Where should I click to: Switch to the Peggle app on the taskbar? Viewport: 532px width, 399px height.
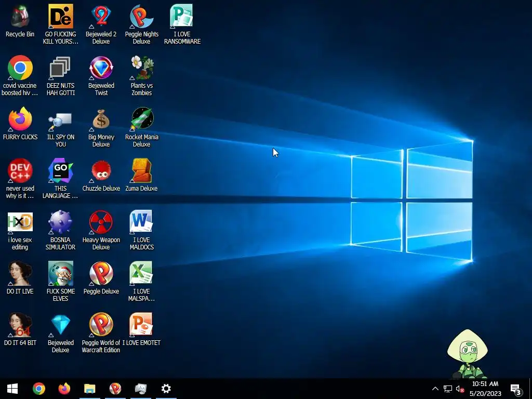[115, 389]
